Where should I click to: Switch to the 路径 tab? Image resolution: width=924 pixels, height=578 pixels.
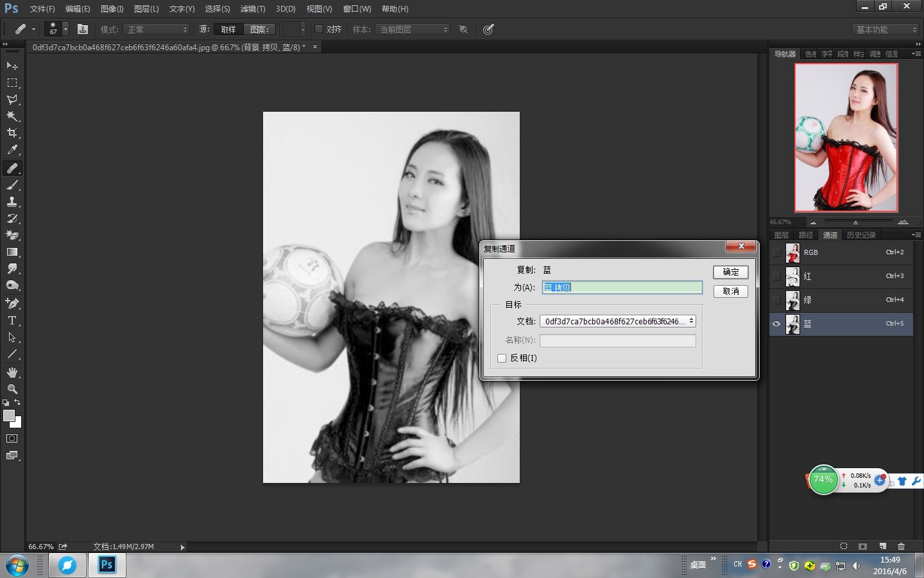click(x=806, y=235)
